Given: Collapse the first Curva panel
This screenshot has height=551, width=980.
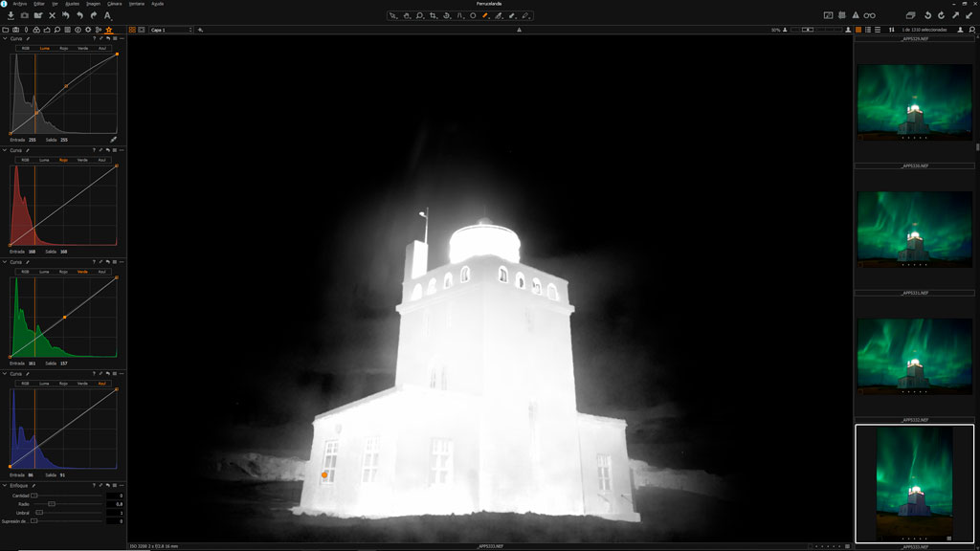Looking at the screenshot, I should click(4, 39).
